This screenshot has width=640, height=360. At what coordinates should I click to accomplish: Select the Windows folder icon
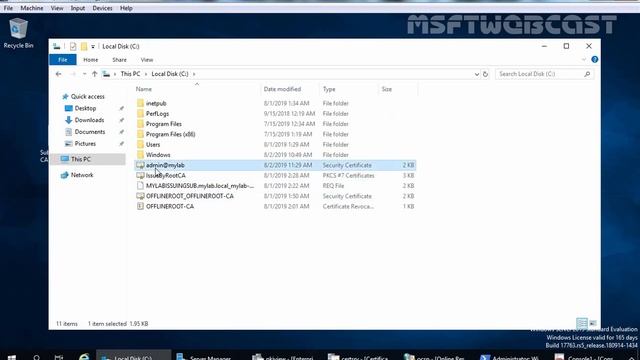[x=140, y=155]
